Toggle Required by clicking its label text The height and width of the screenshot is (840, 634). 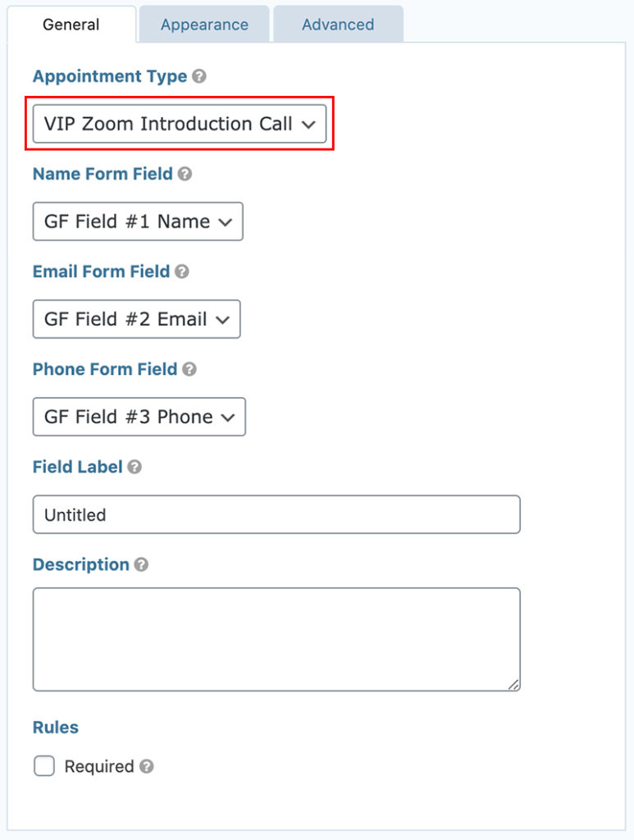100,766
